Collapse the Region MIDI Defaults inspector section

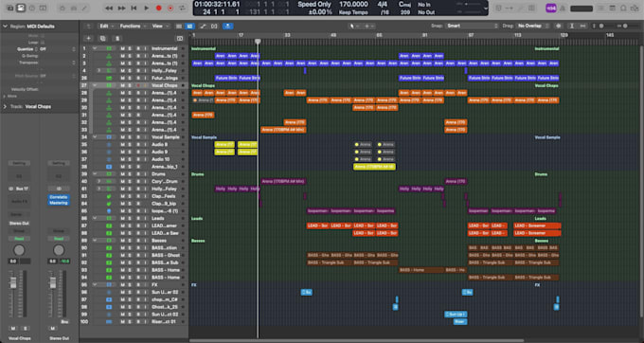(x=5, y=27)
